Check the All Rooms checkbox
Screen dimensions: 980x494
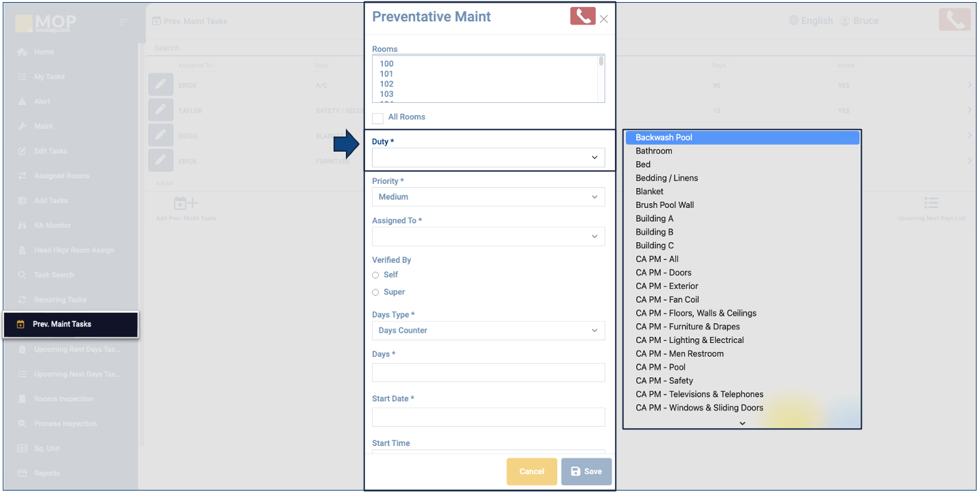[377, 118]
